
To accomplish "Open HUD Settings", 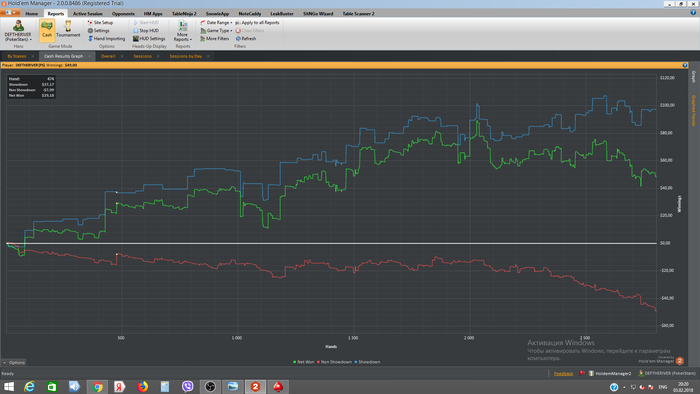I will pos(149,39).
